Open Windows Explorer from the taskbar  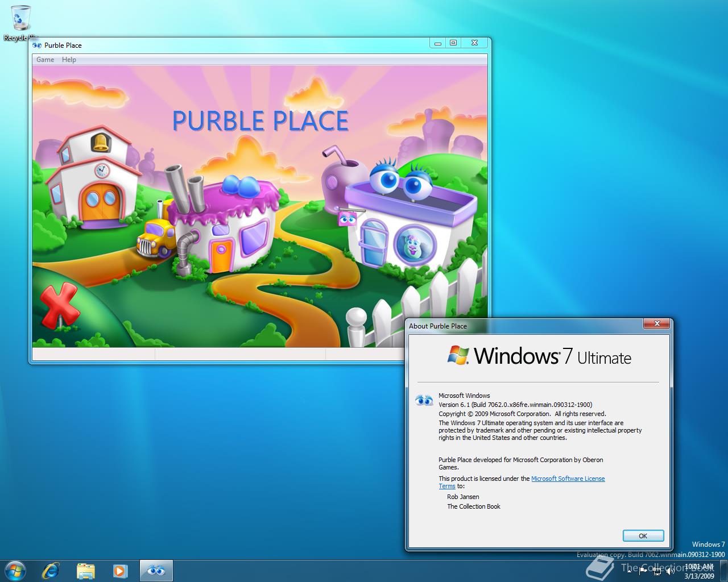coord(85,571)
